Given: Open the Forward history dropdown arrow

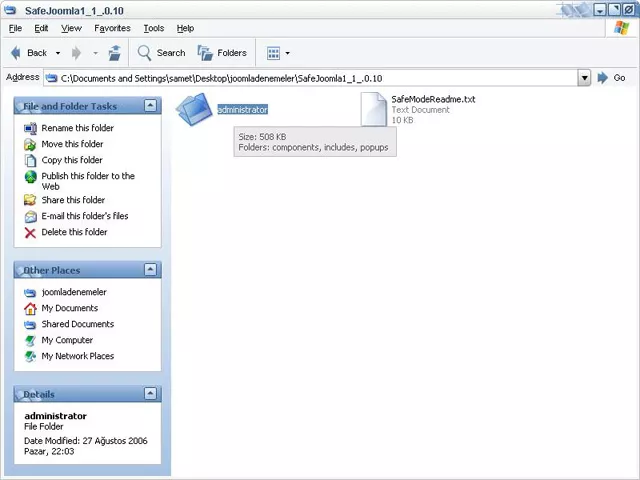Looking at the screenshot, I should point(96,53).
